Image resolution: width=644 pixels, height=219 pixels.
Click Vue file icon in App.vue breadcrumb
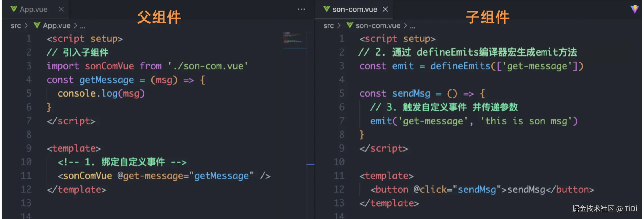(x=37, y=25)
